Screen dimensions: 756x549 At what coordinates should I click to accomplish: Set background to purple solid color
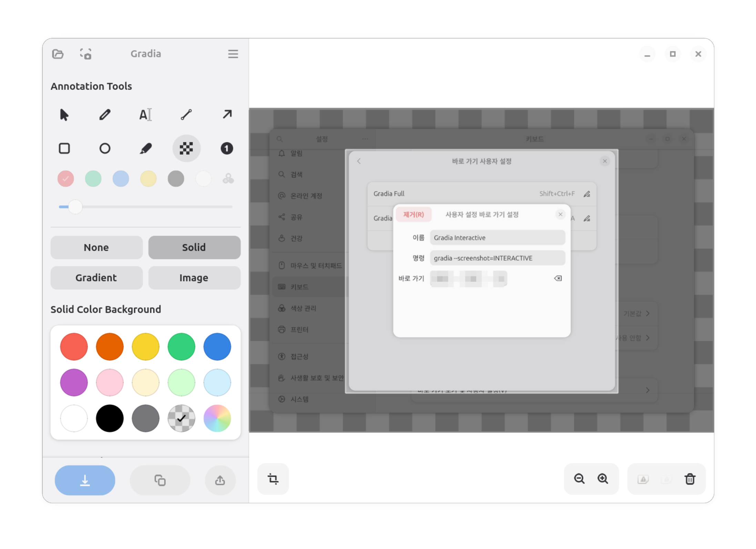(x=74, y=383)
